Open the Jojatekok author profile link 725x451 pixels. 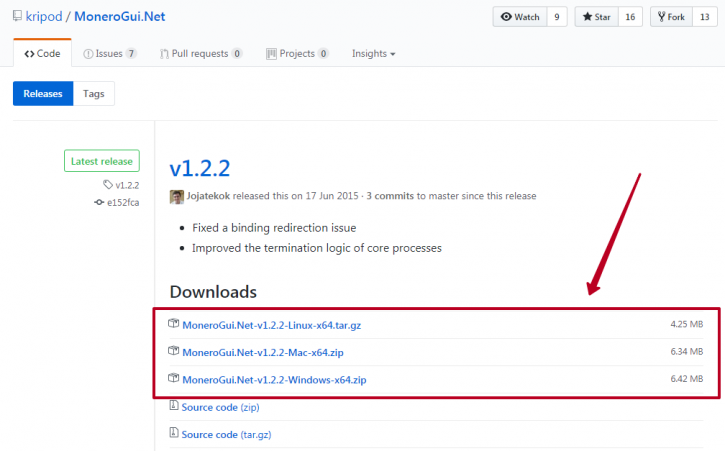pyautogui.click(x=208, y=196)
